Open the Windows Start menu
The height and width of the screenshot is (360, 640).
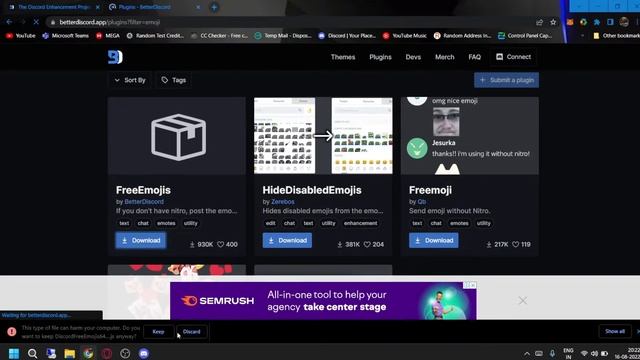coord(13,353)
